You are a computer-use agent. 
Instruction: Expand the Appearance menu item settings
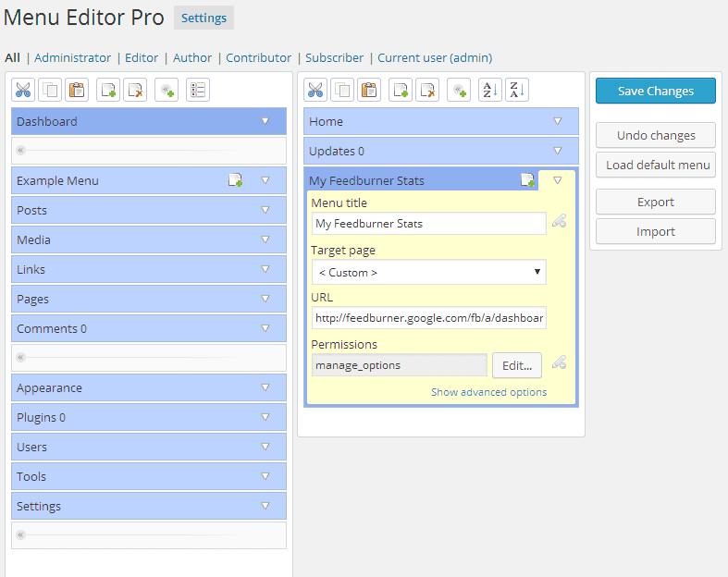pyautogui.click(x=265, y=387)
